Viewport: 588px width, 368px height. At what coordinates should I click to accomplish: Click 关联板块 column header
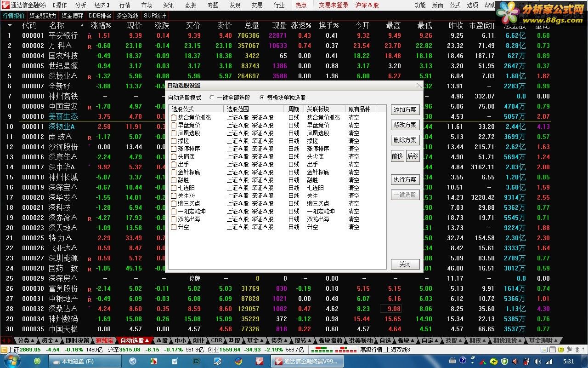click(324, 109)
